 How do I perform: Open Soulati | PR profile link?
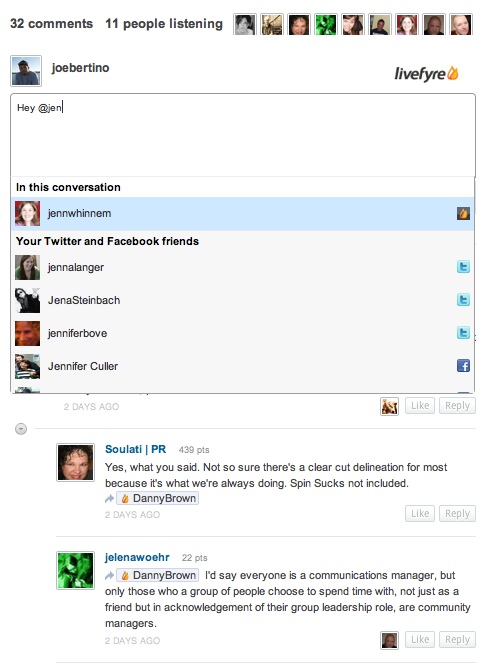(135, 449)
